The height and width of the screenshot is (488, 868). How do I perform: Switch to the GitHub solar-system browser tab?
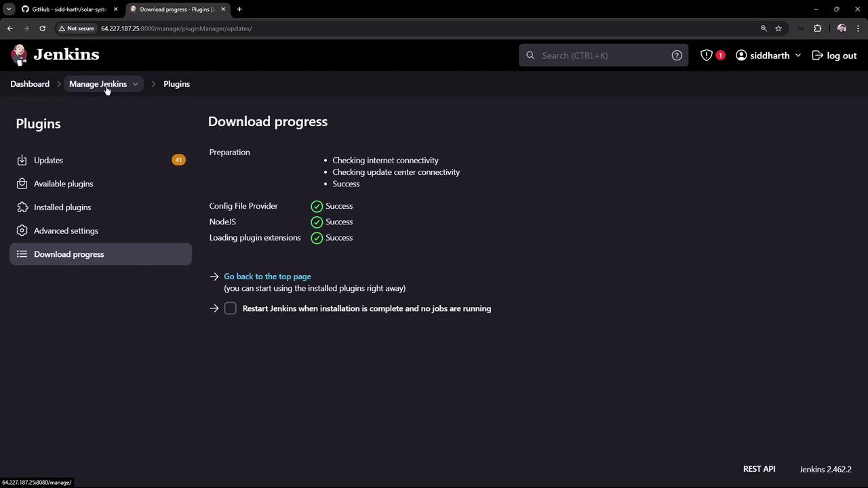tap(70, 9)
